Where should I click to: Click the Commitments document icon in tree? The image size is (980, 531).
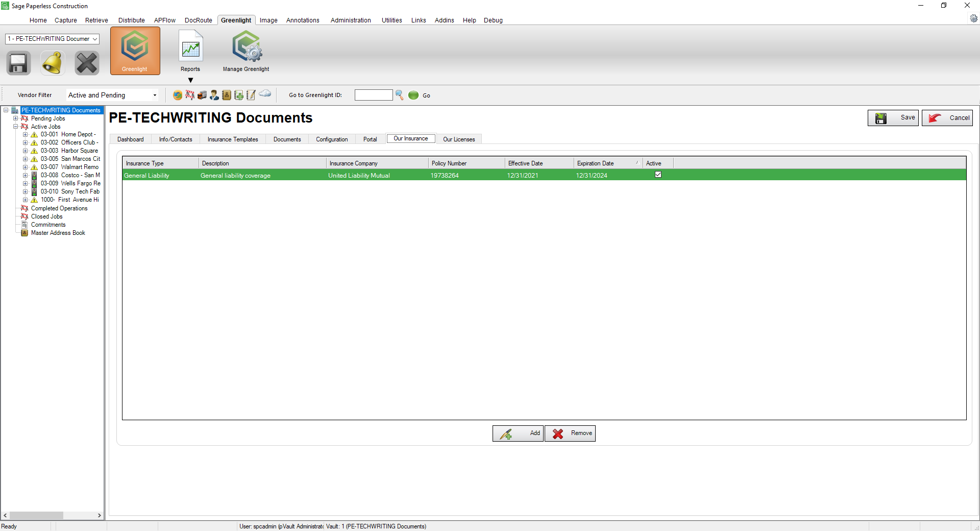24,225
